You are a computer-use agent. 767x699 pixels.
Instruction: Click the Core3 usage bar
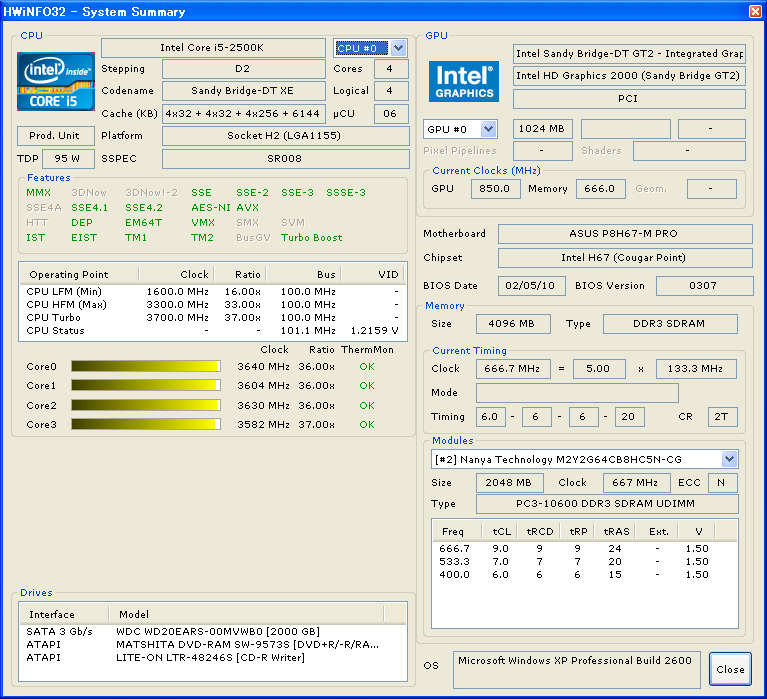click(146, 424)
